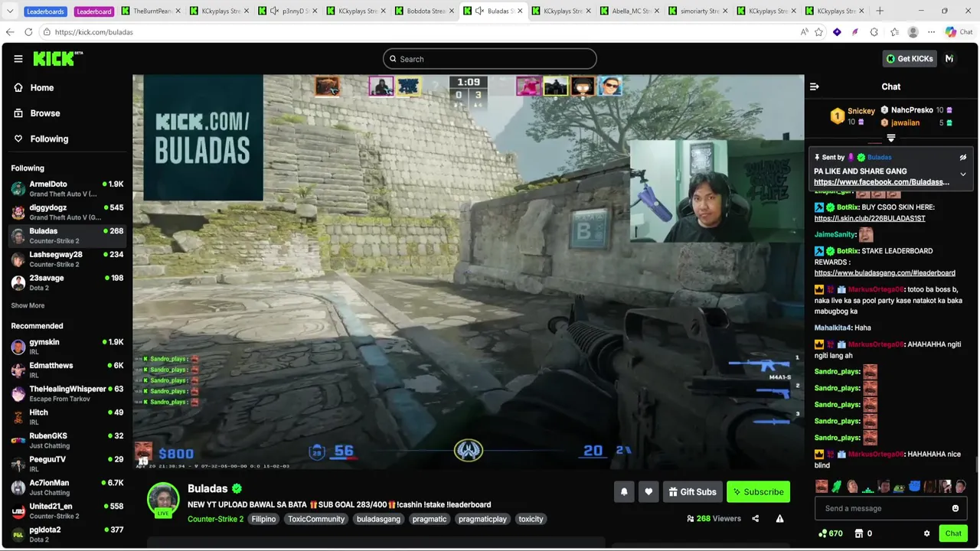
Task: Click the Buladas streamer avatar
Action: [x=163, y=499]
